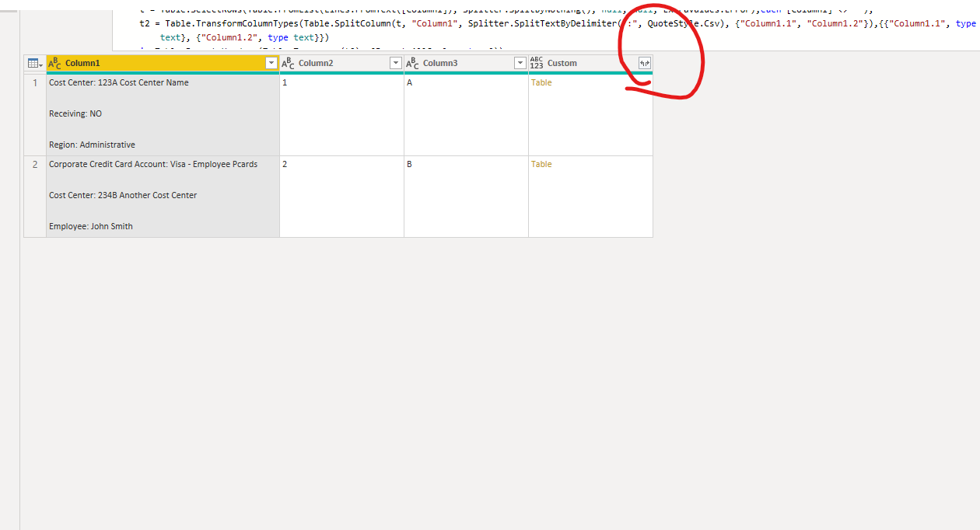Open the Column1 filter dropdown
The height and width of the screenshot is (530, 980).
271,63
